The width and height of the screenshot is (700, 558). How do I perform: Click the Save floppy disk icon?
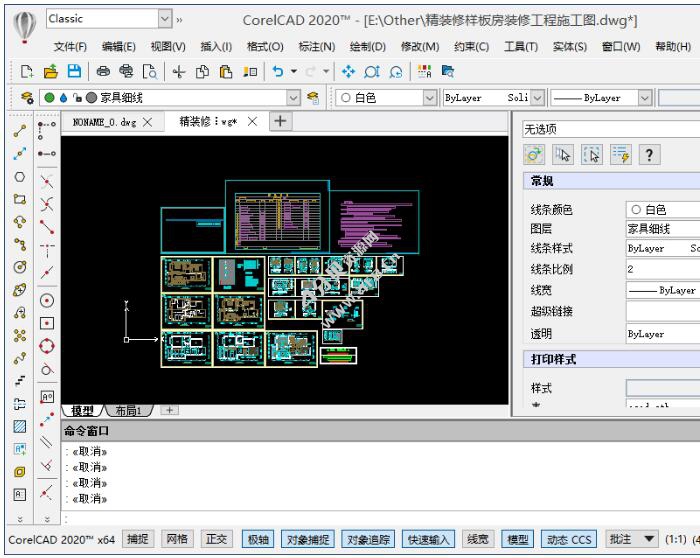pyautogui.click(x=74, y=71)
